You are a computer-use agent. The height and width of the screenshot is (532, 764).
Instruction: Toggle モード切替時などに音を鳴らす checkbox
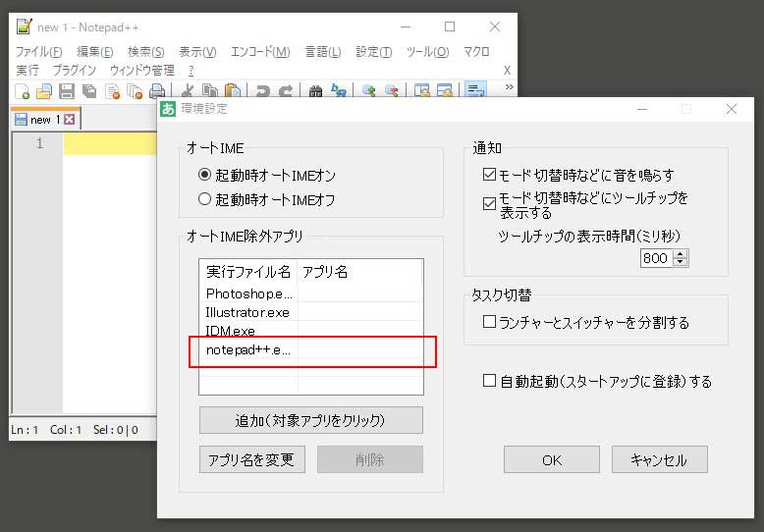point(489,175)
